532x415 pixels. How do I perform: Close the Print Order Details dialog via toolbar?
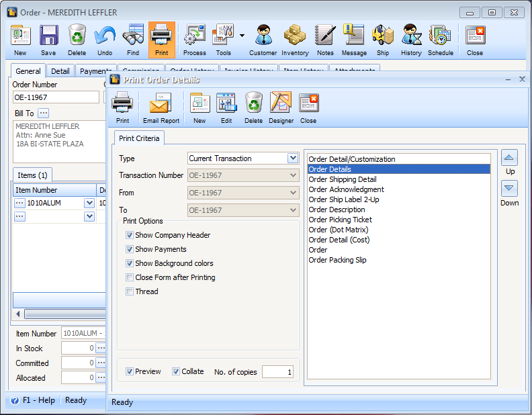pyautogui.click(x=308, y=107)
